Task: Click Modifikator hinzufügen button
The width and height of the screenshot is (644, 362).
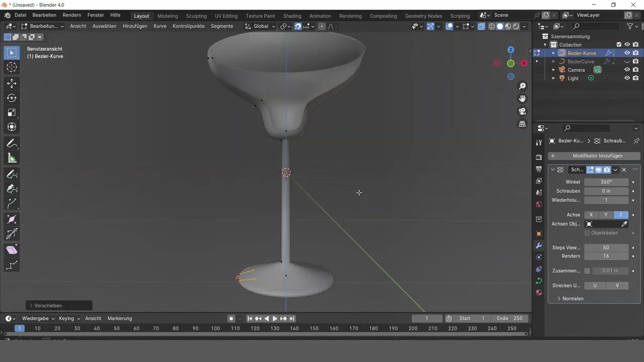Action: pyautogui.click(x=594, y=156)
